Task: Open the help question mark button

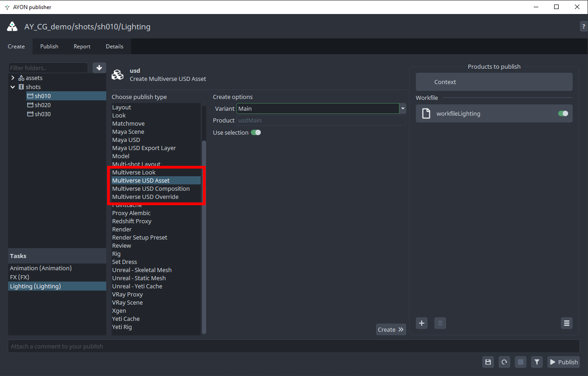Action: [x=584, y=27]
